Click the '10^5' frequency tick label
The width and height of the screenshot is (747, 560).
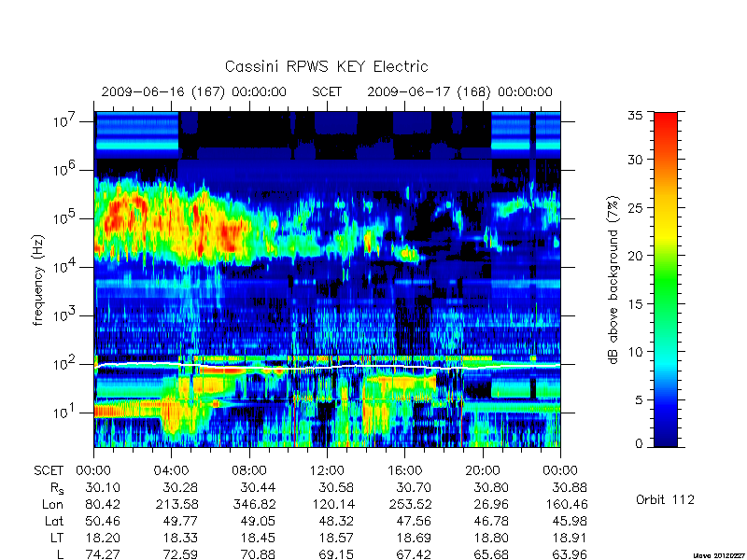coord(65,218)
